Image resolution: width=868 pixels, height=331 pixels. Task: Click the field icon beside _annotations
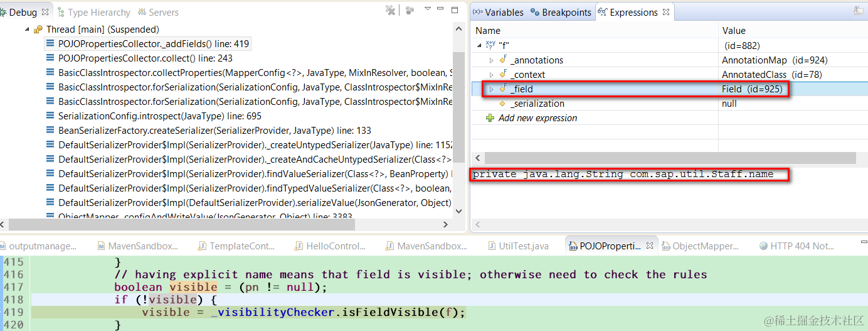503,60
